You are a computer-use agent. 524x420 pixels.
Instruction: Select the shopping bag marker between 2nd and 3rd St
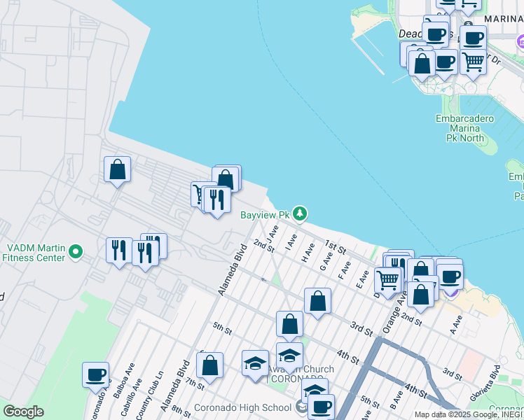pos(317,302)
